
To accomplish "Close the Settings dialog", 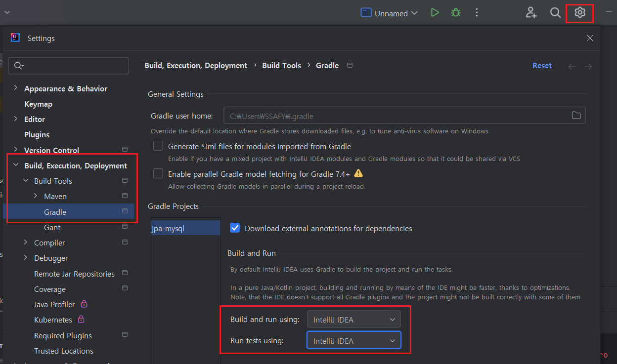I will 590,38.
